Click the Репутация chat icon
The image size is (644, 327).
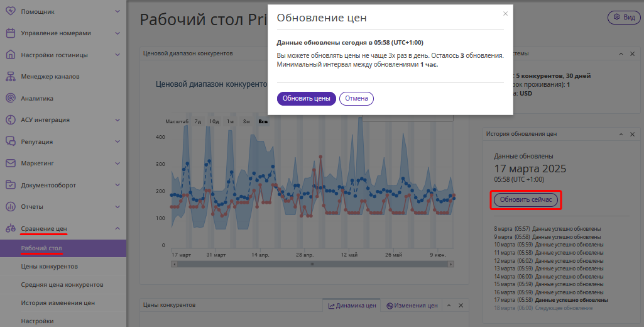pyautogui.click(x=11, y=141)
